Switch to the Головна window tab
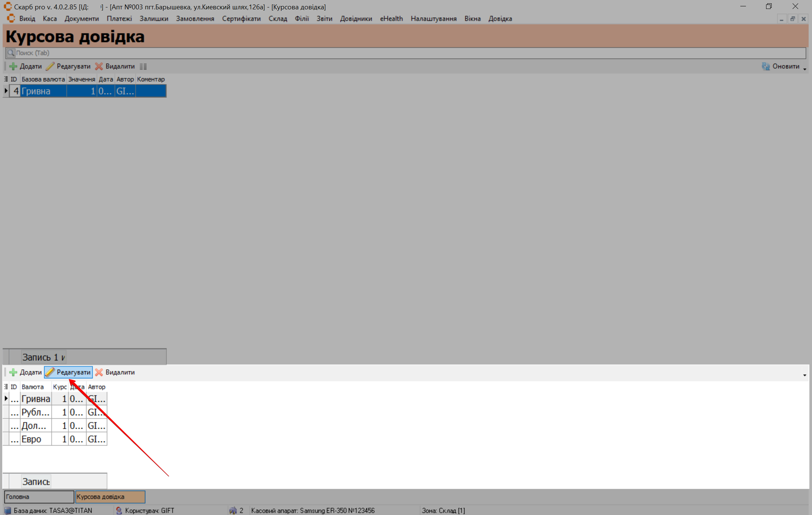Image resolution: width=812 pixels, height=515 pixels. [39, 497]
